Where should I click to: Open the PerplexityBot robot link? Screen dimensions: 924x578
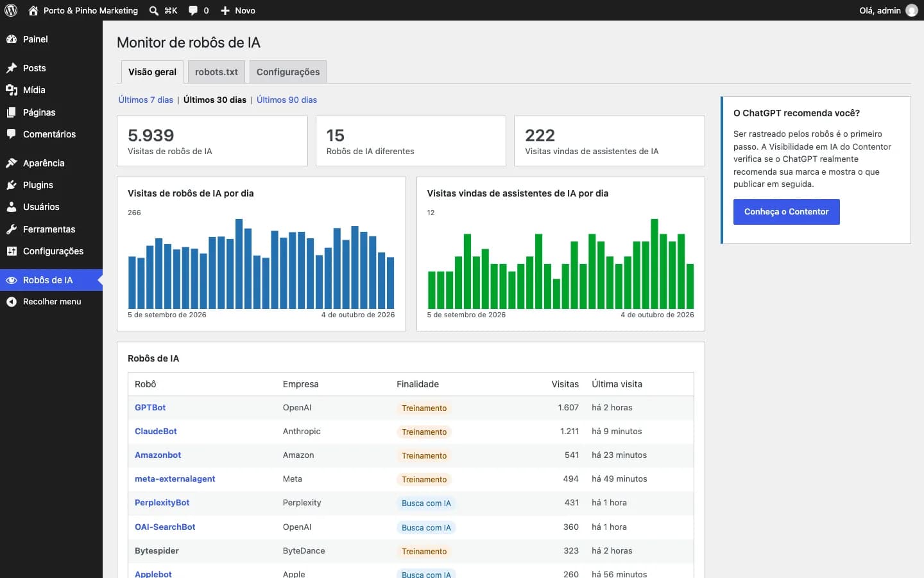(162, 503)
